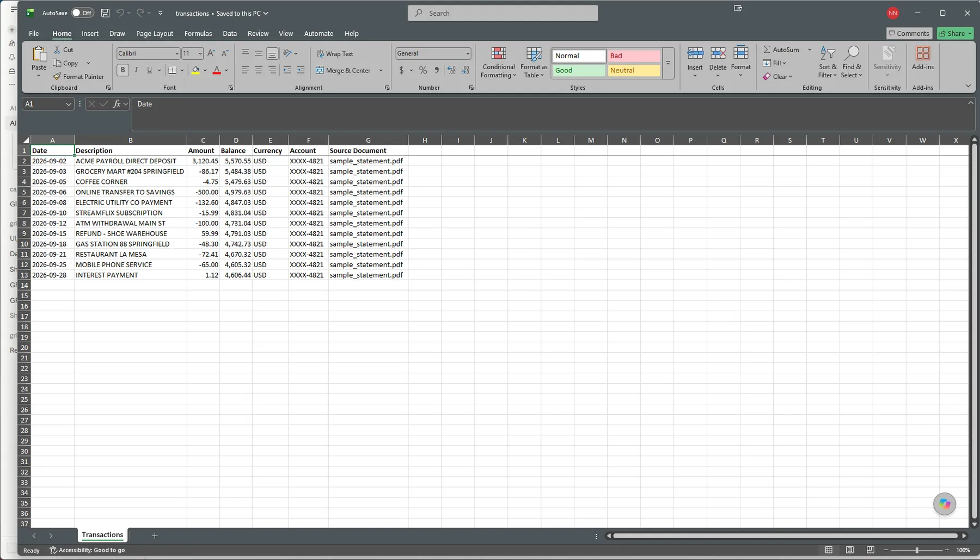Viewport: 980px width, 560px height.
Task: Open Sort & Filter options
Action: coord(828,63)
